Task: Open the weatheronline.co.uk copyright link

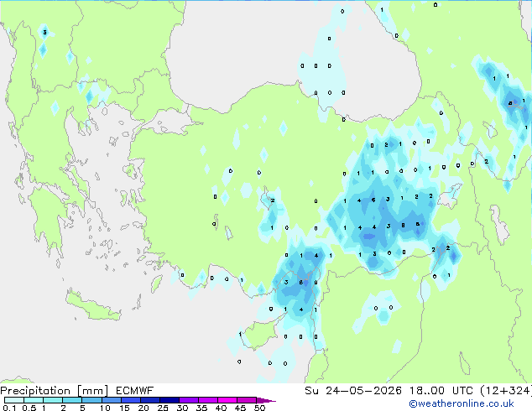Action: 461,403
